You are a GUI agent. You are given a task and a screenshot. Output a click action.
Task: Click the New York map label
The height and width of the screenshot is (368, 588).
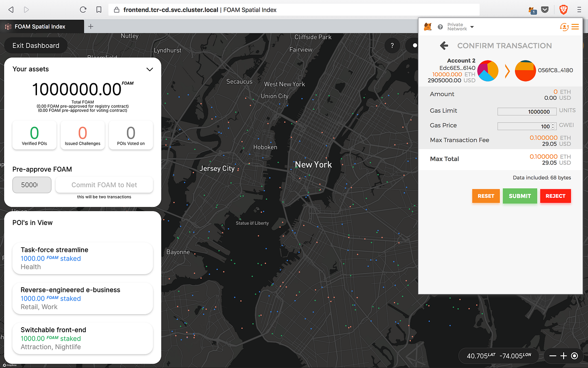313,164
